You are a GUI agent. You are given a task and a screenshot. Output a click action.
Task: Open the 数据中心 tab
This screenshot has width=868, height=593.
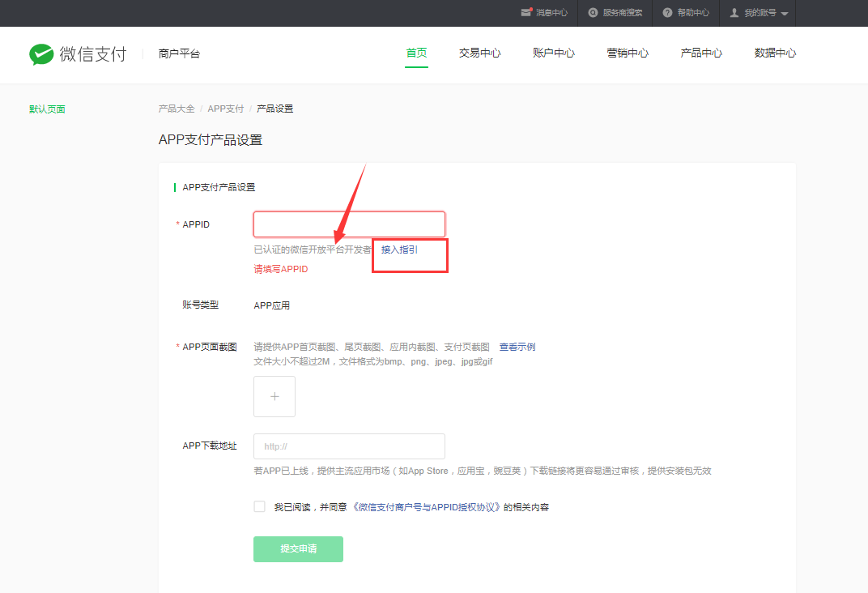pyautogui.click(x=775, y=53)
